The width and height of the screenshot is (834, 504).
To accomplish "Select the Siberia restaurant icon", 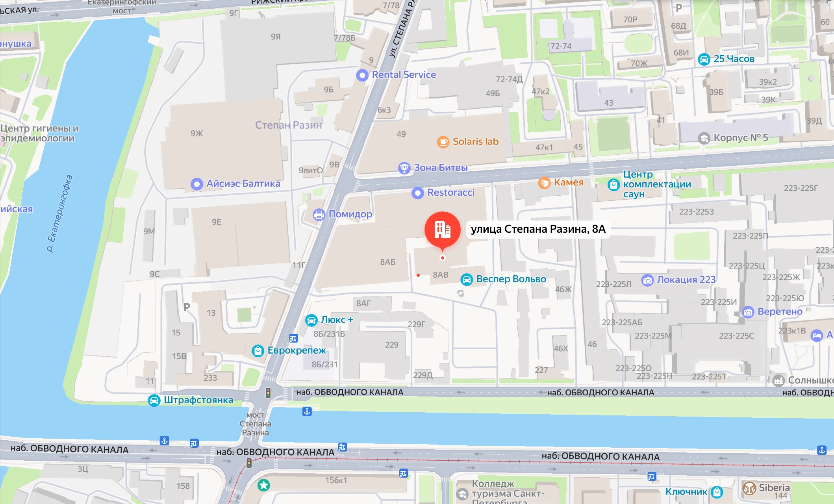I will point(749,488).
